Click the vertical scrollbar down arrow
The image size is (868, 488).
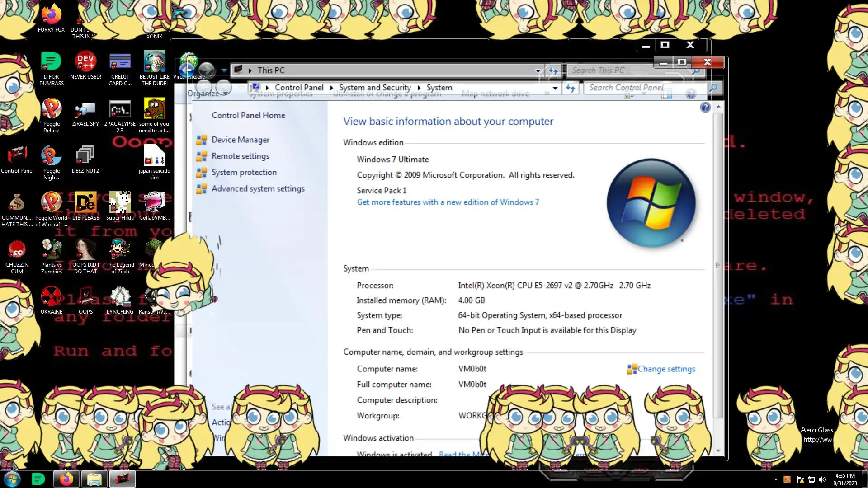tap(718, 450)
